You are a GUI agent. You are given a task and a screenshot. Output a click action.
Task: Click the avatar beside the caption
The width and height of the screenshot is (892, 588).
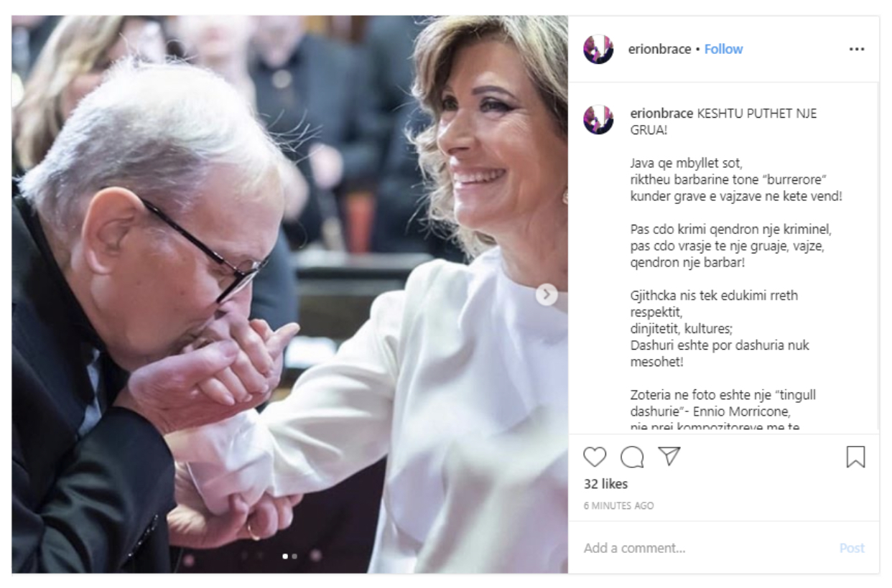(598, 119)
